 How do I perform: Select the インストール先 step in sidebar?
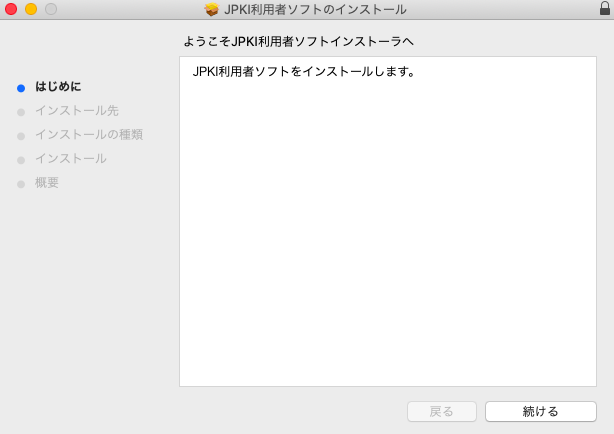[77, 110]
